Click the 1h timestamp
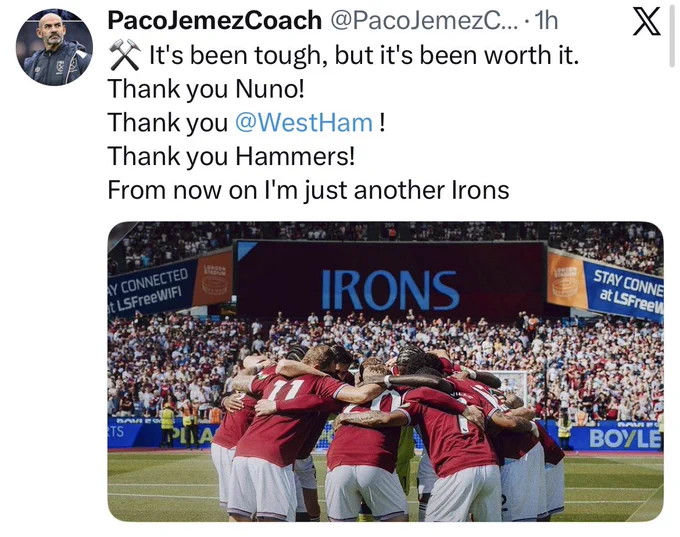The image size is (680, 537). coord(546,20)
